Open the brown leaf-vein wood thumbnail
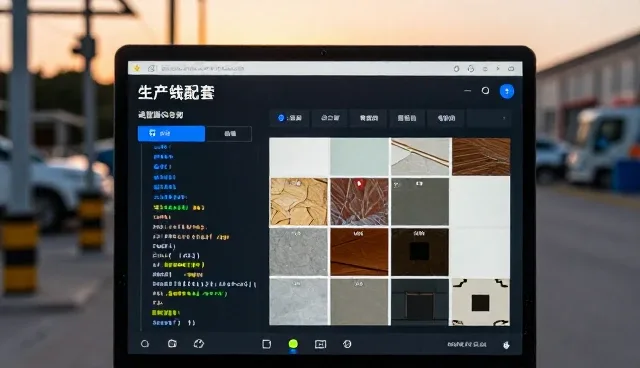The height and width of the screenshot is (368, 640). coord(481,157)
